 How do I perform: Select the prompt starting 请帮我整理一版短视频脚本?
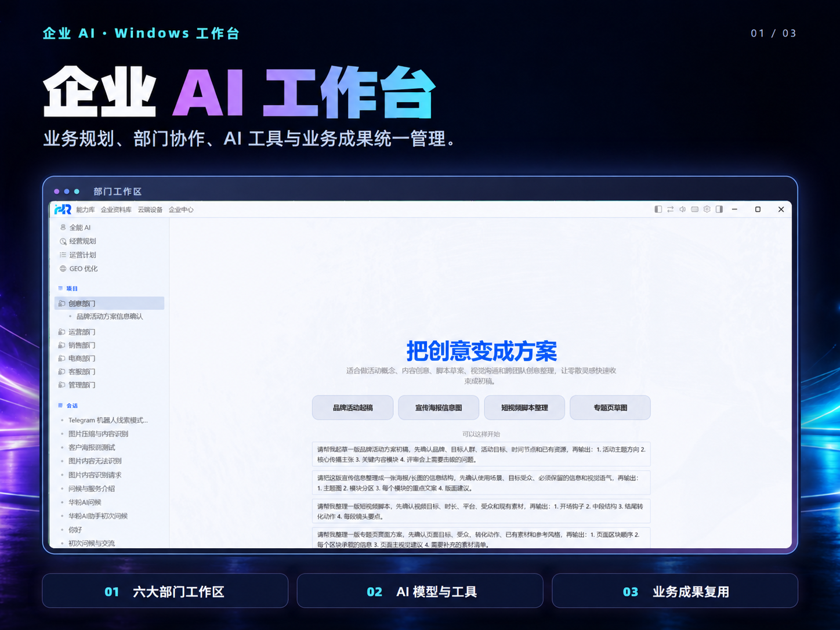point(481,511)
